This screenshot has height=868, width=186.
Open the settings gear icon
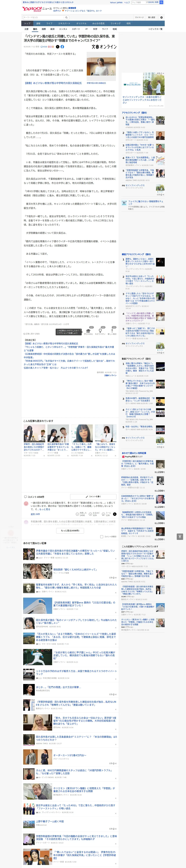(161, 18)
